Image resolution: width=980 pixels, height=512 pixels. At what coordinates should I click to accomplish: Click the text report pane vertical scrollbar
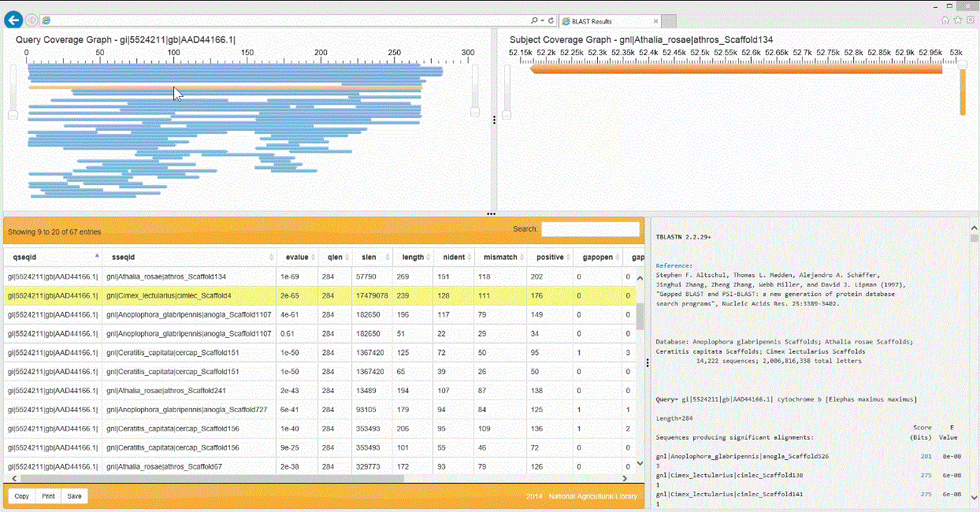[x=974, y=239]
